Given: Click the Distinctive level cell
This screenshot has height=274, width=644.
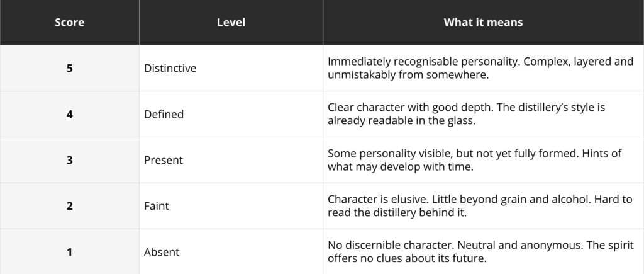Looking at the screenshot, I should click(x=231, y=68).
